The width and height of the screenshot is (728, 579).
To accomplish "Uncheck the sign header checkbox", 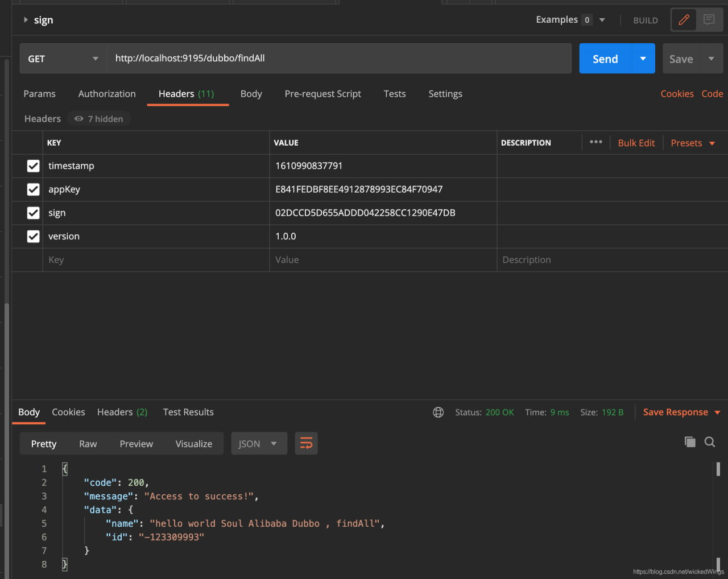I will tap(34, 213).
